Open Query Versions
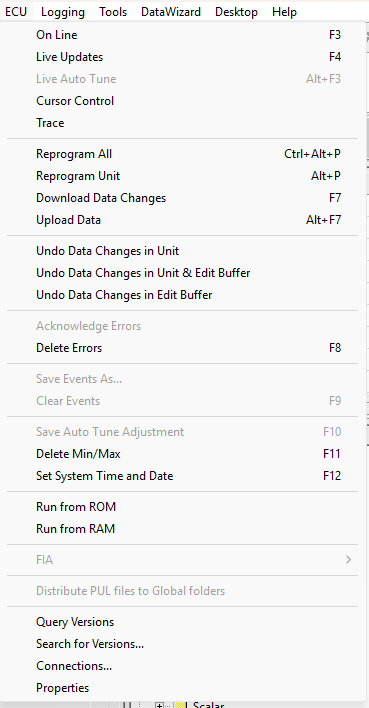 [x=182, y=622]
